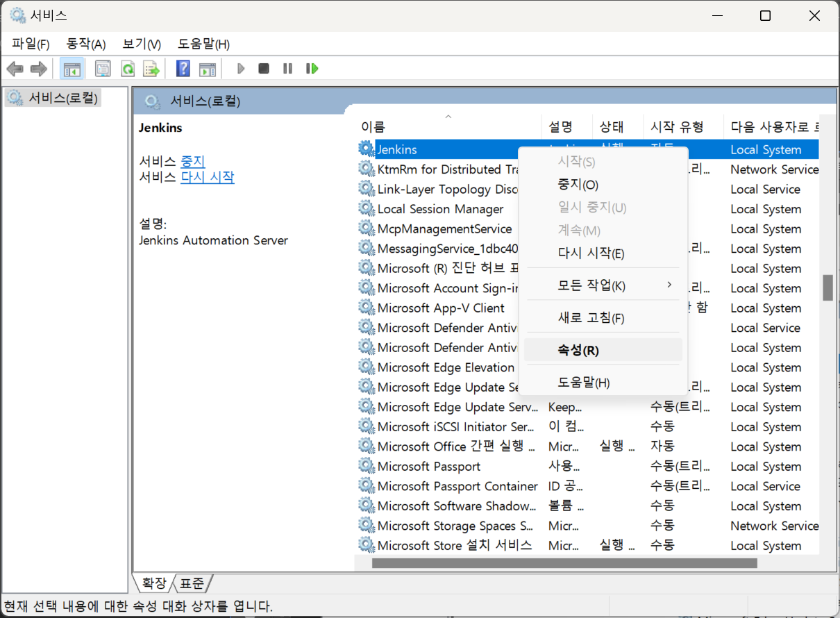The width and height of the screenshot is (840, 618).
Task: Click the ID 공... description cell
Action: click(x=566, y=486)
